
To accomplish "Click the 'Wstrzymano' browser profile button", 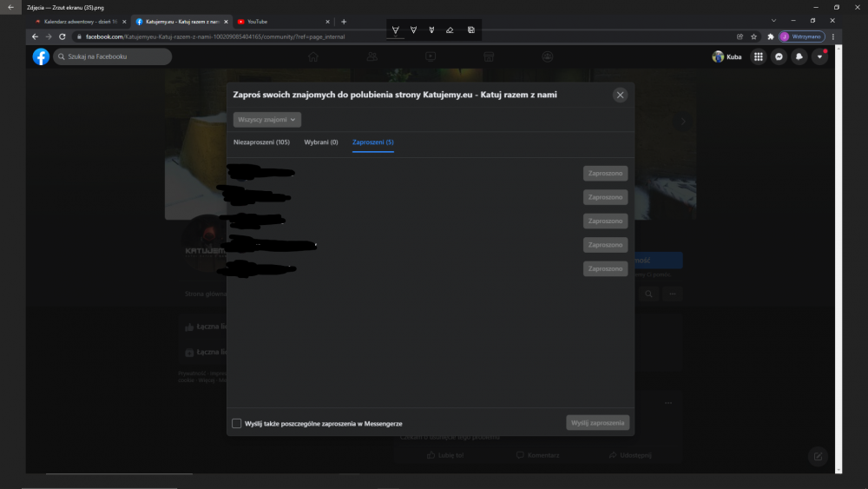I will click(x=801, y=36).
